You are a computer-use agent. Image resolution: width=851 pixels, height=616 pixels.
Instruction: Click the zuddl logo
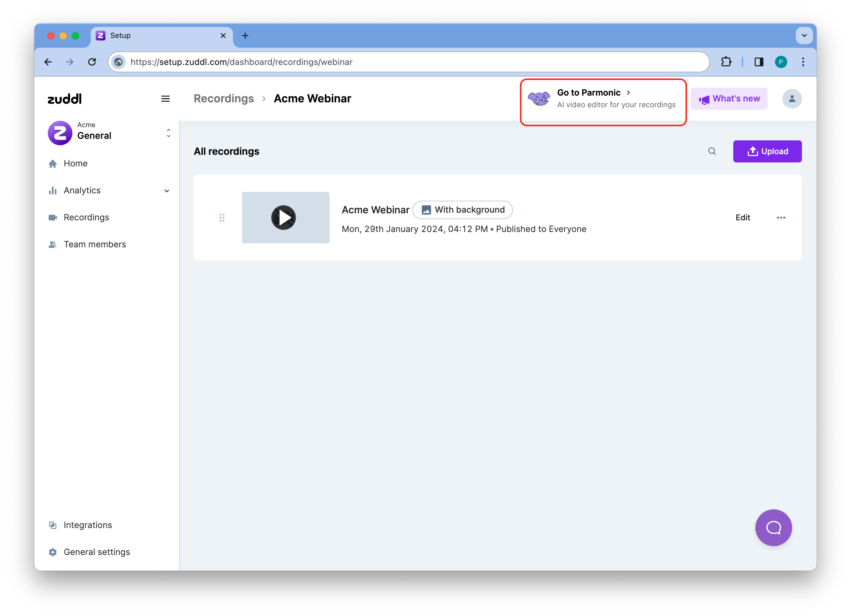tap(65, 99)
